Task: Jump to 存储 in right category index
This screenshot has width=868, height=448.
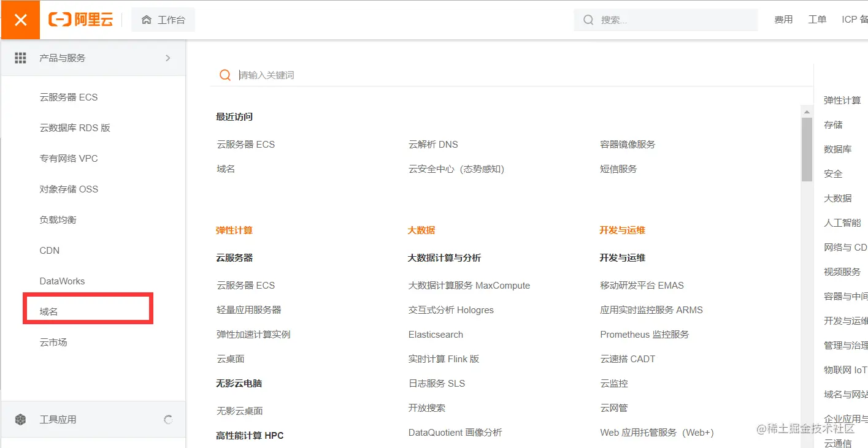Action: click(x=833, y=124)
